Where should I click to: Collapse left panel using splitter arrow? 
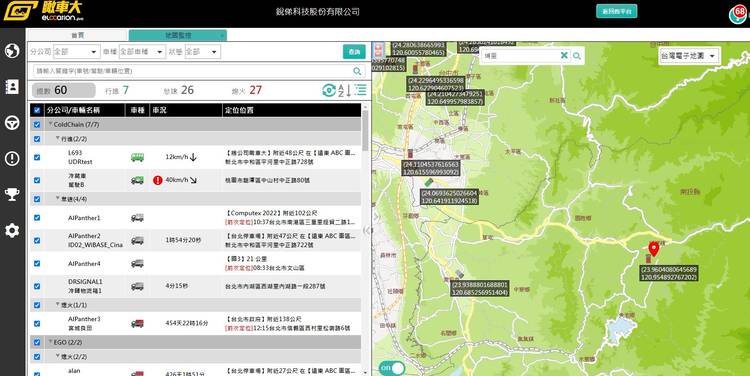(367, 231)
